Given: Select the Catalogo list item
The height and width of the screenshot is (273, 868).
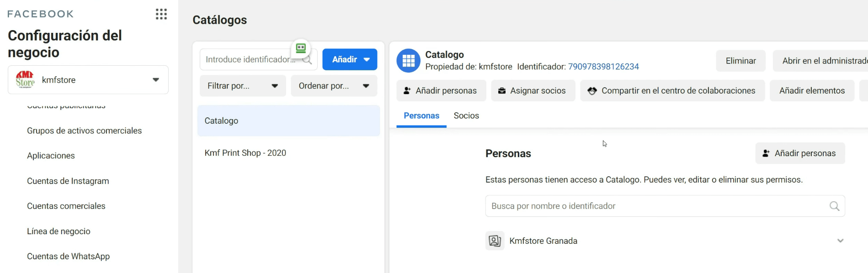Looking at the screenshot, I should [288, 121].
